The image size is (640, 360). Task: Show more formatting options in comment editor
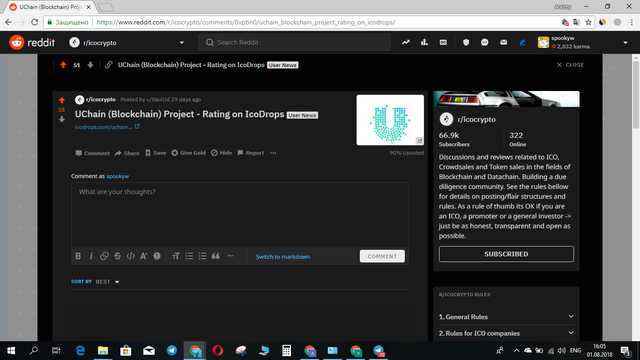(231, 256)
